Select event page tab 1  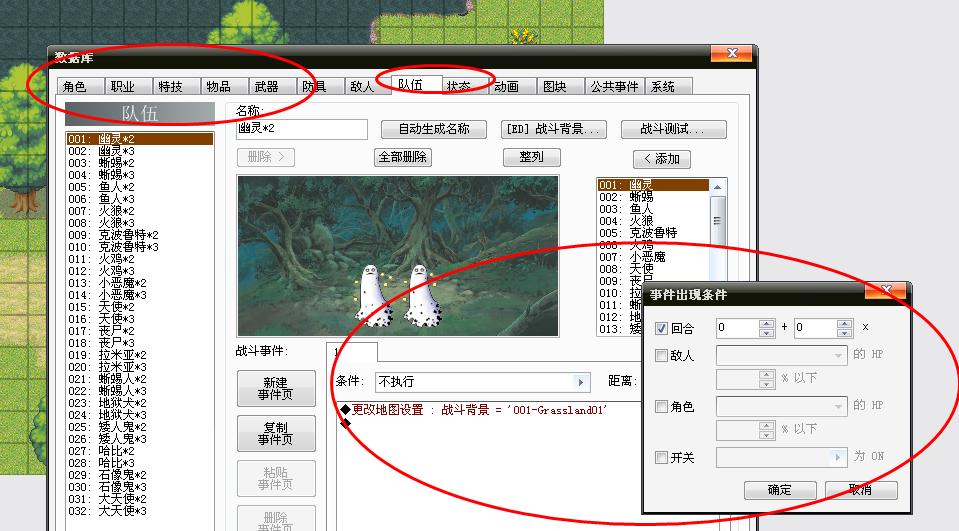coord(352,352)
